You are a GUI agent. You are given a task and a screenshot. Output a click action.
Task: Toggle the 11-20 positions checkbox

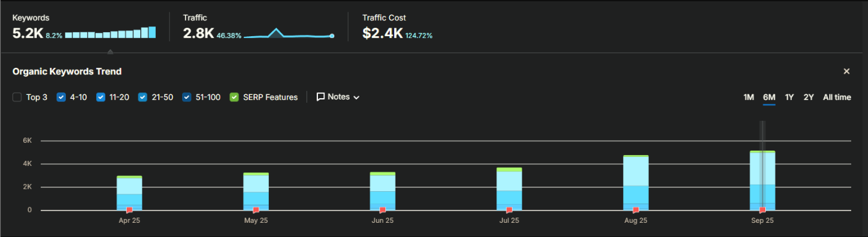[x=101, y=98]
